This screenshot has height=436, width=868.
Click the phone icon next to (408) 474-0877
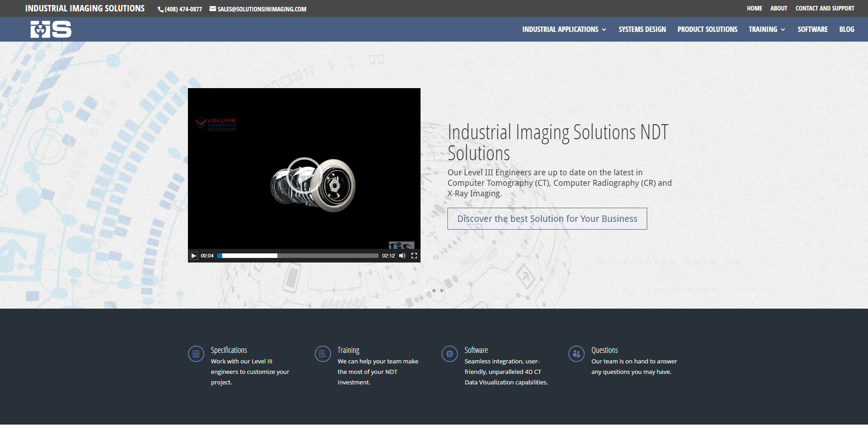161,9
